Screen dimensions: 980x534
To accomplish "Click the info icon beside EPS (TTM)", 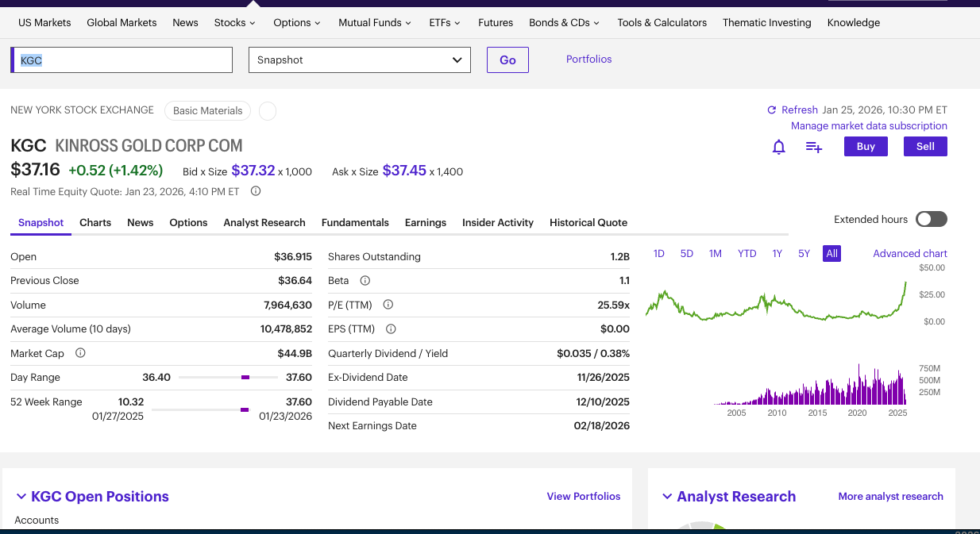I will pyautogui.click(x=391, y=329).
